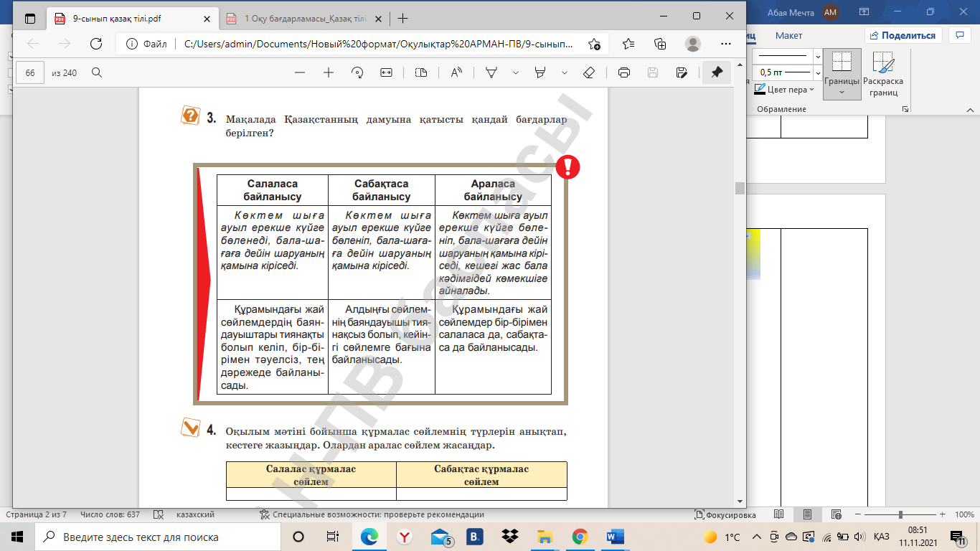Switch to Фокусировка focus mode

(725, 514)
